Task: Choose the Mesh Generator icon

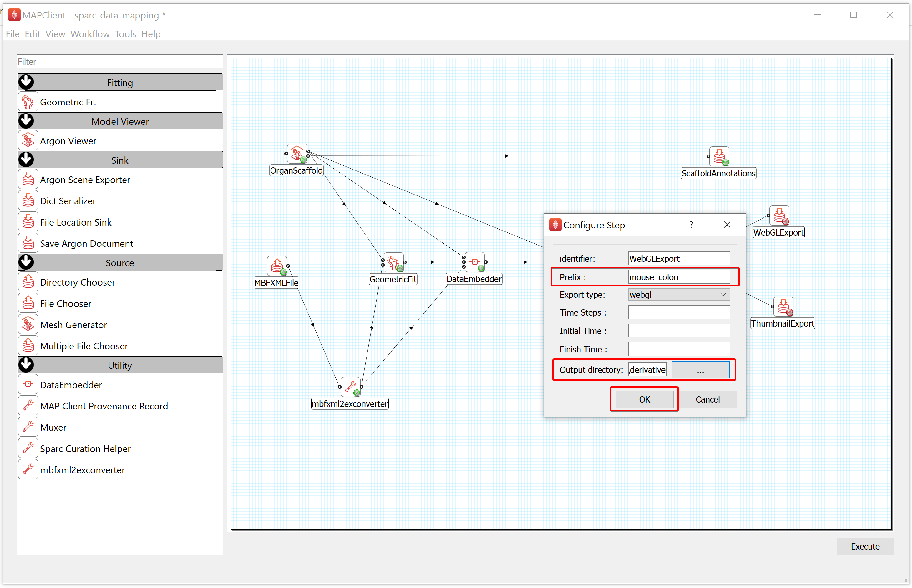Action: [28, 325]
